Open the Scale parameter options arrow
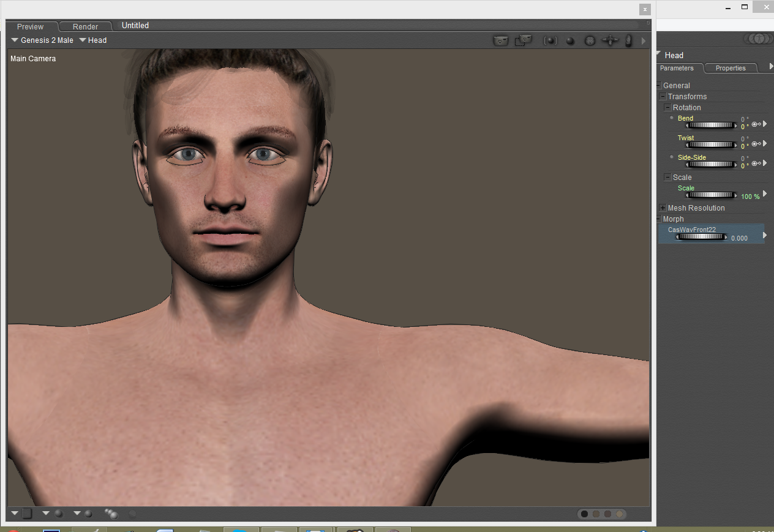The image size is (774, 532). pos(765,193)
